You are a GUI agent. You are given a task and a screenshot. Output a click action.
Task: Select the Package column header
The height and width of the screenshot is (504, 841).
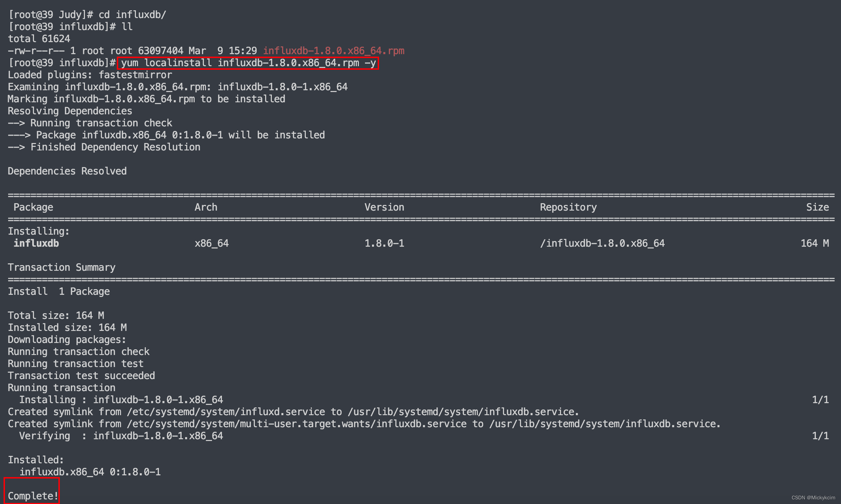click(33, 207)
